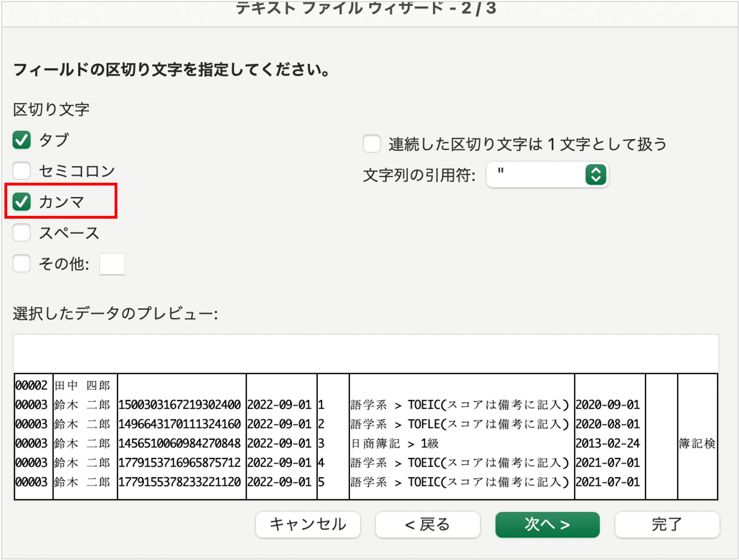Uncheck the カンマ delimiter checkbox

click(21, 202)
